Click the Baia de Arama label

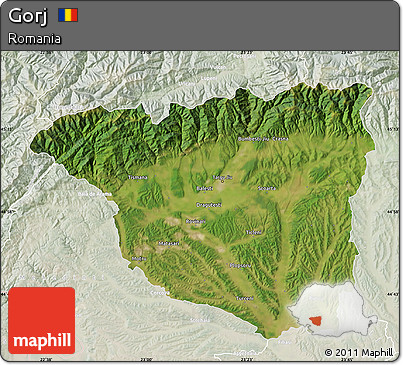95,194
